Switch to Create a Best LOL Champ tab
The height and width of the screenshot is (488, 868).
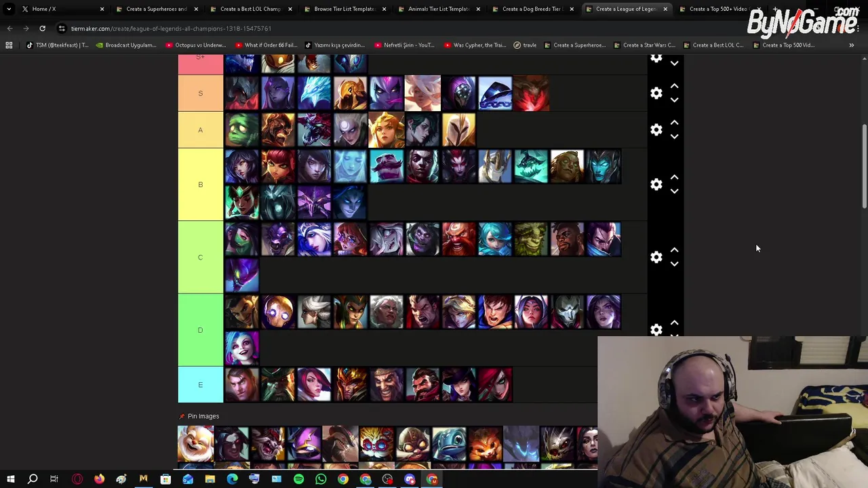pos(250,9)
